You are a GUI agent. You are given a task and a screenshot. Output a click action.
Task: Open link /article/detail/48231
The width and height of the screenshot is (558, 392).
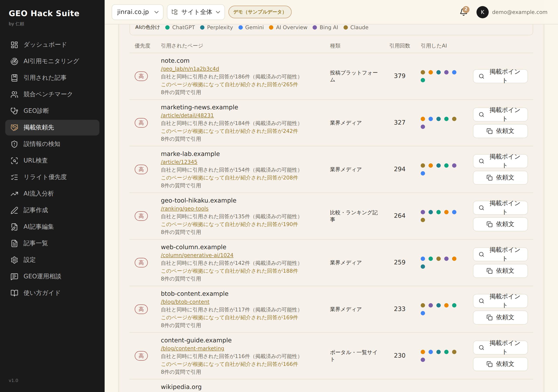187,115
